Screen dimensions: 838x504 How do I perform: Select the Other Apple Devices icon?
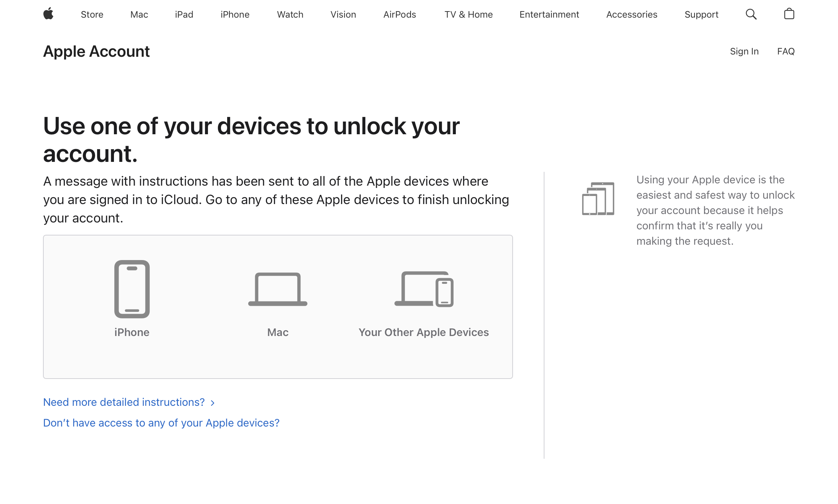(424, 289)
